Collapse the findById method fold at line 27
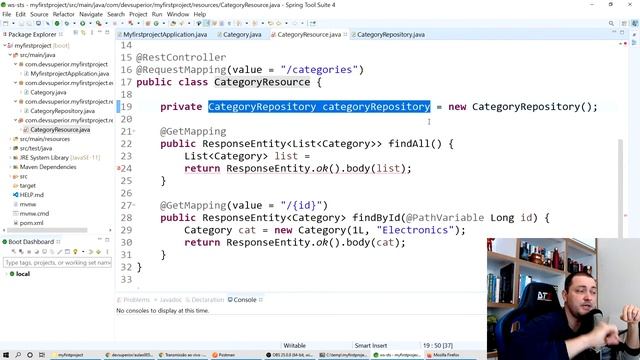Viewport: 640px width, 360px height. [x=134, y=205]
